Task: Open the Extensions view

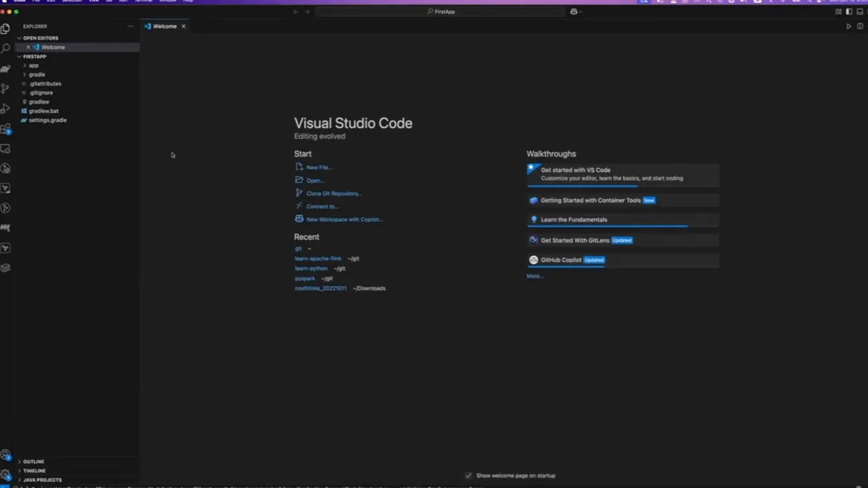Action: (x=6, y=129)
